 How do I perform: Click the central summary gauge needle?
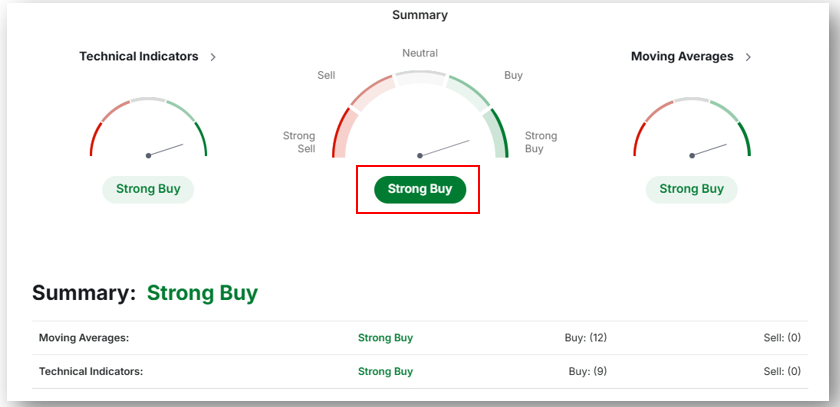coord(444,148)
